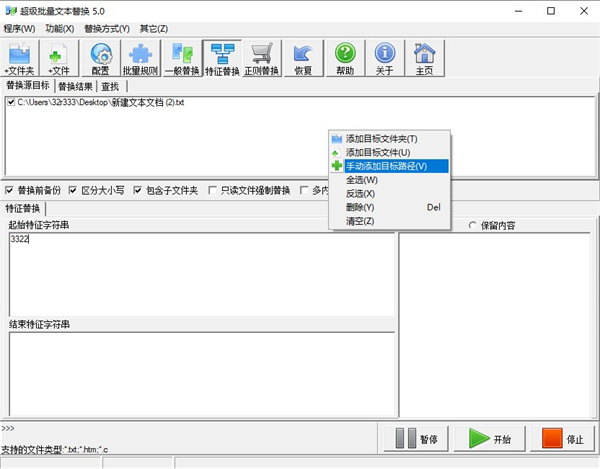
Task: Uncheck the 新建文本文档 (2).txt file entry
Action: [x=11, y=102]
